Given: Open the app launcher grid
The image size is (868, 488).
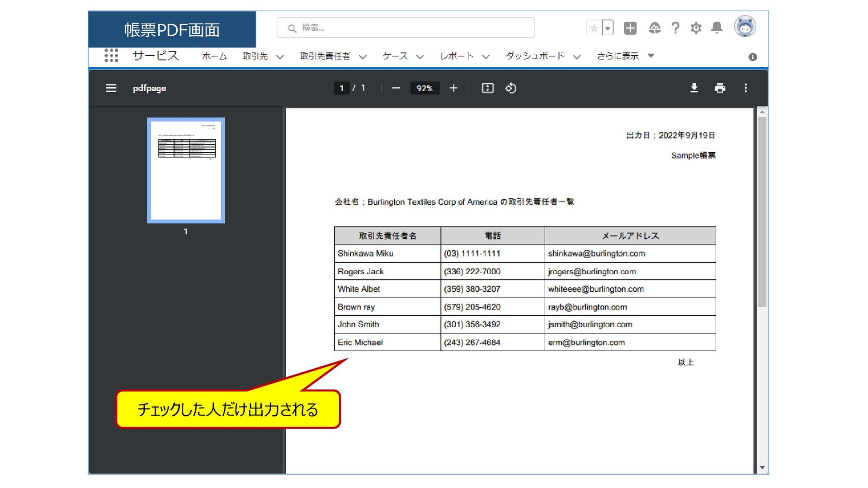Looking at the screenshot, I should point(111,56).
